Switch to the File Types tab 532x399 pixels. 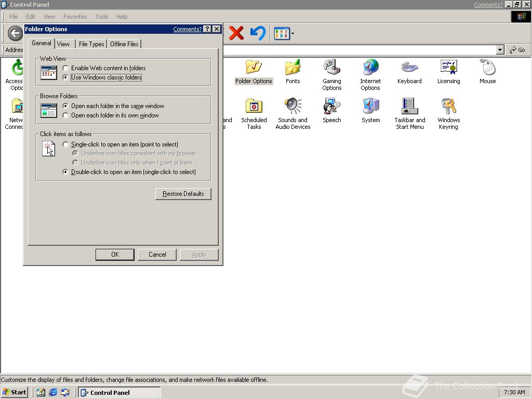[91, 44]
